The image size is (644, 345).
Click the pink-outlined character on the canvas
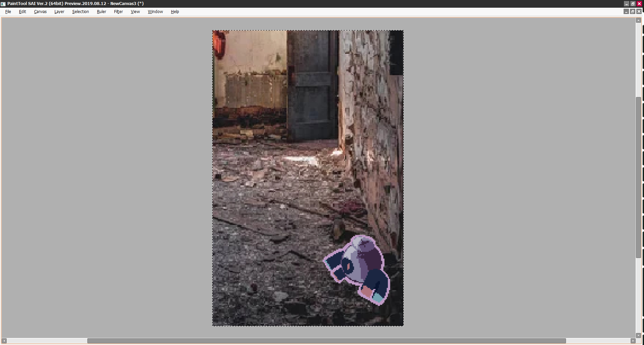(360, 268)
